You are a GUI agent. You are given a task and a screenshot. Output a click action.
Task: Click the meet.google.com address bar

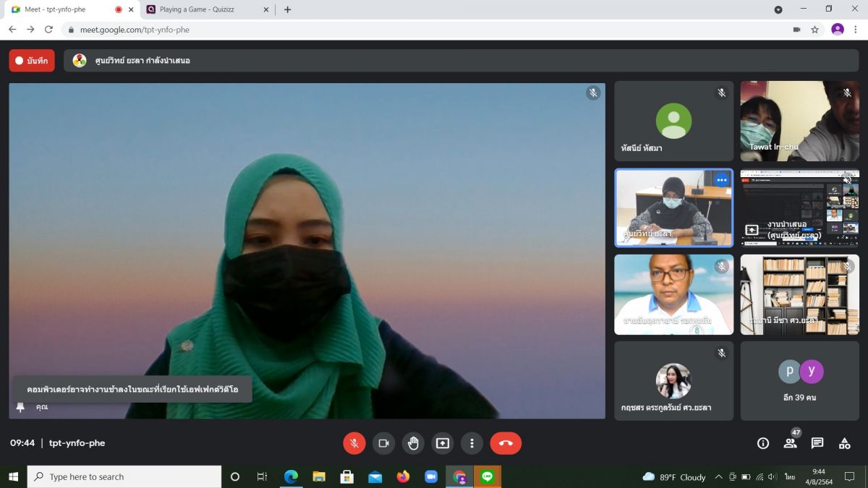[x=427, y=30]
